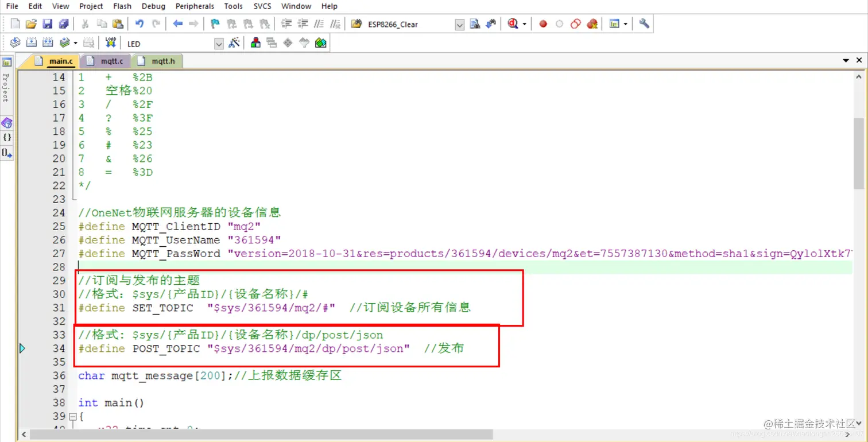Undo the last edit
The image size is (868, 442).
(x=139, y=24)
